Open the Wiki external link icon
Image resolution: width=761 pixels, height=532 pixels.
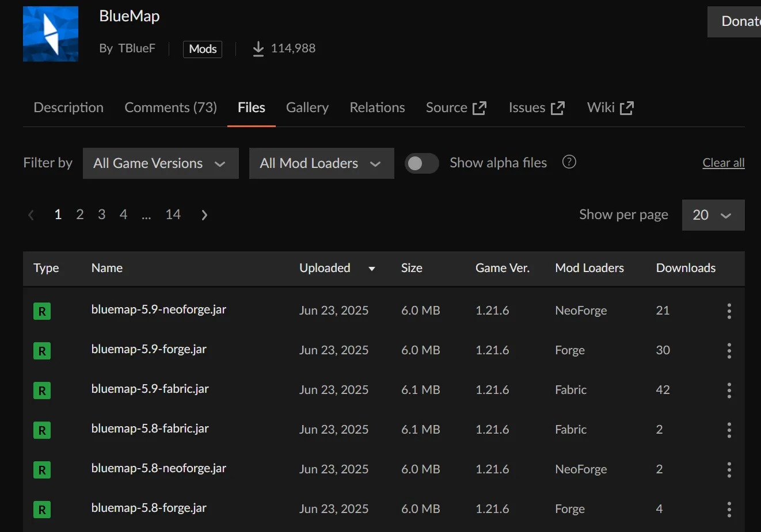tap(627, 108)
